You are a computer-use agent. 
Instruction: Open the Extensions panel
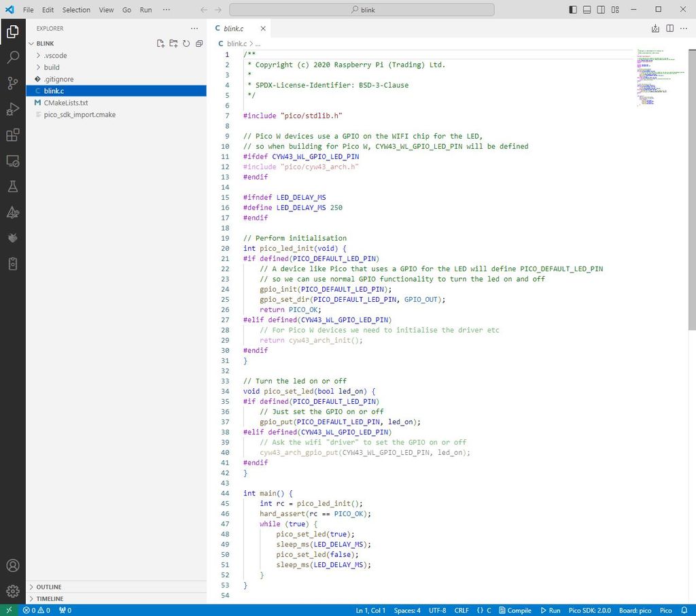coord(12,135)
